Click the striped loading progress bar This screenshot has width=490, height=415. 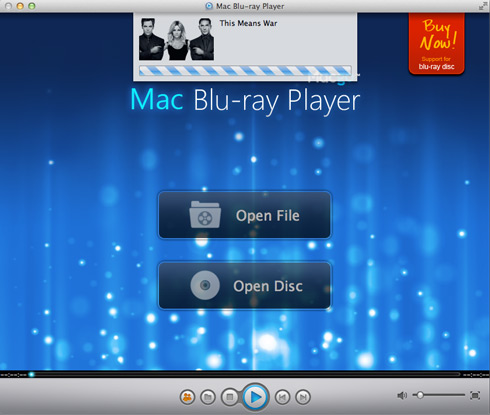[245, 70]
